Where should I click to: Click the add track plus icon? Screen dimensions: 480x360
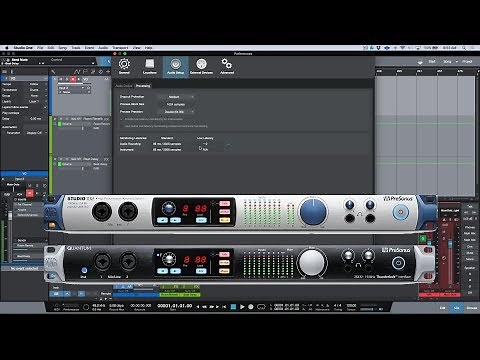(108, 72)
